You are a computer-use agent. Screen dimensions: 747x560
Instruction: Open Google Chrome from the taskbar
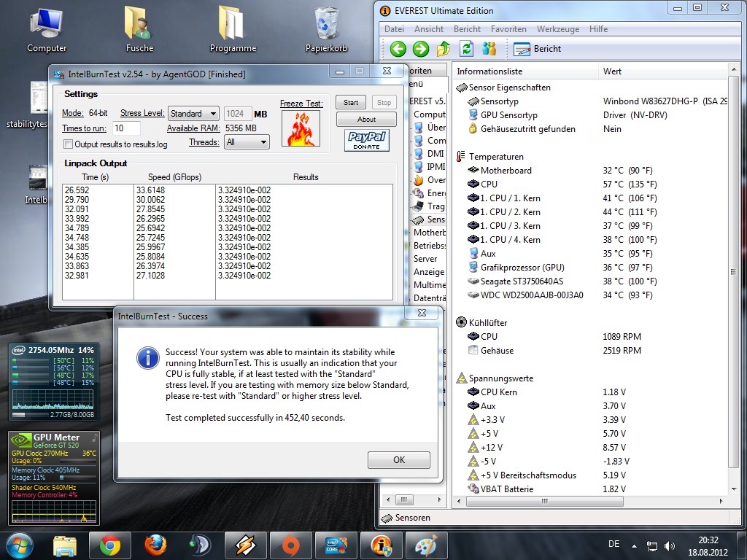pyautogui.click(x=109, y=545)
